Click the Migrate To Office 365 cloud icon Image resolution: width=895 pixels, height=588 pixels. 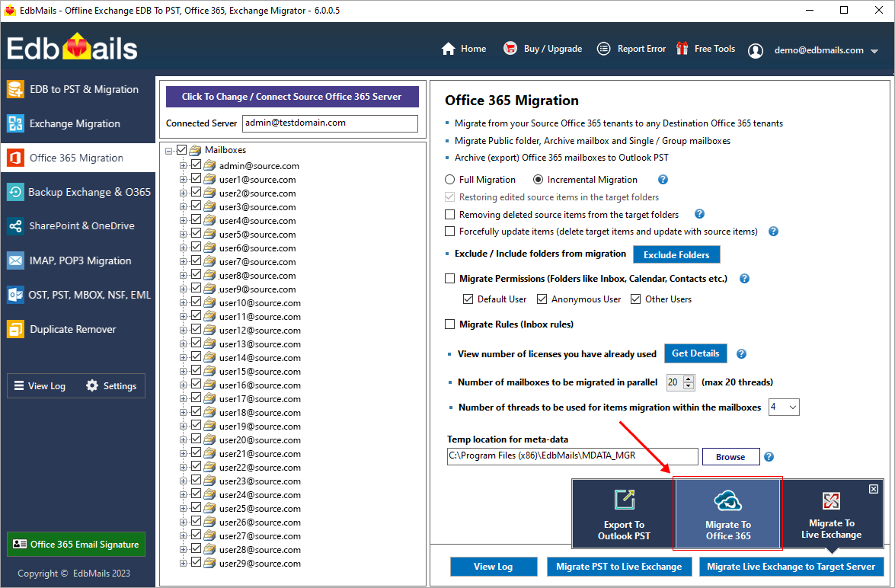click(727, 500)
